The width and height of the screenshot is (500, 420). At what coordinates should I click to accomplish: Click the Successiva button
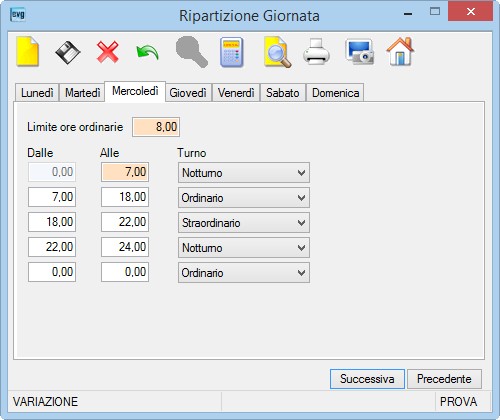[367, 379]
